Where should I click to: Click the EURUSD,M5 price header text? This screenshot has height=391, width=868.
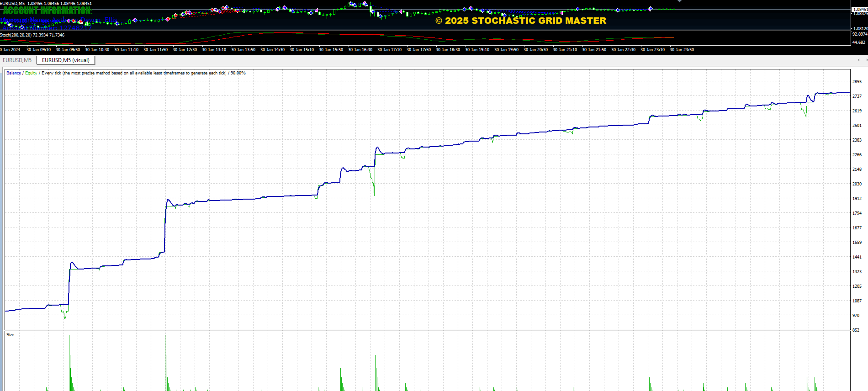pyautogui.click(x=46, y=3)
